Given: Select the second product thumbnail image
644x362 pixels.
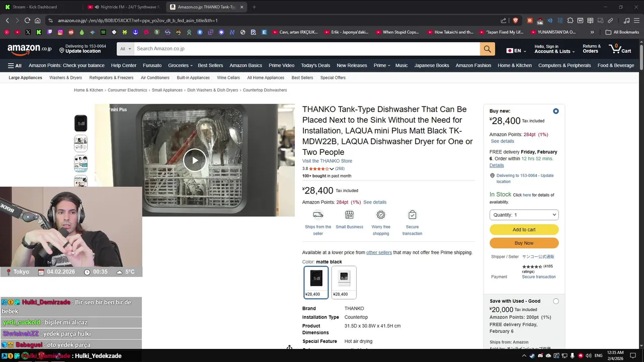Looking at the screenshot, I should click(x=80, y=143).
